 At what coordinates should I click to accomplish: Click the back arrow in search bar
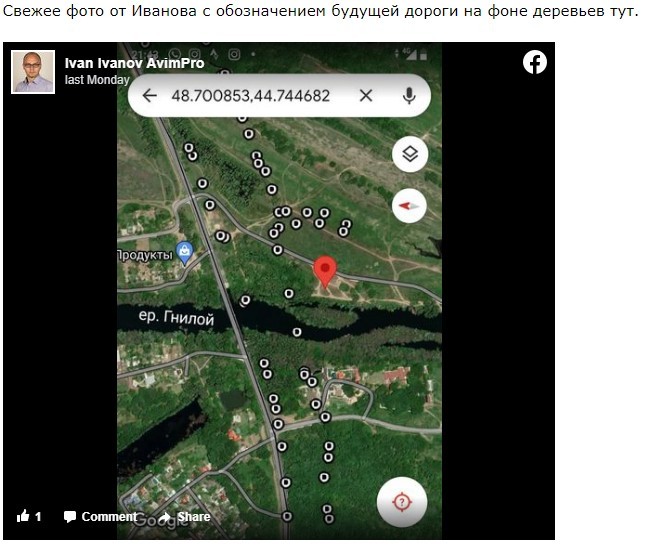coord(149,96)
